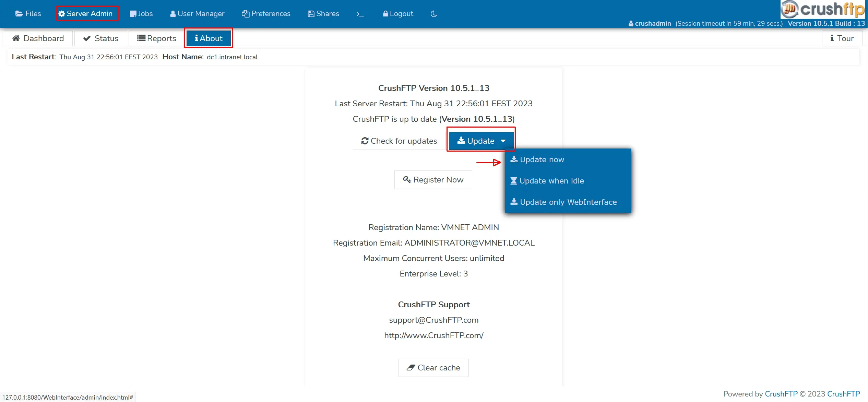Open the Status tab
This screenshot has height=402, width=868.
coord(101,38)
